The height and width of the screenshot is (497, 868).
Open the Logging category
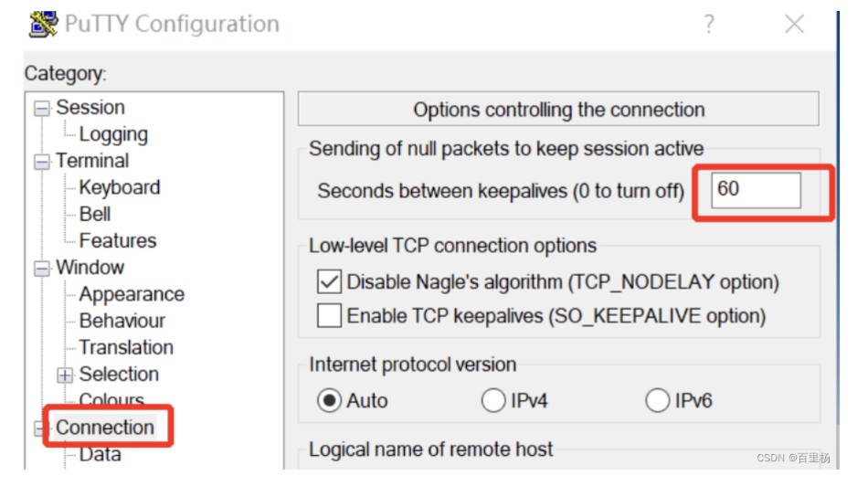point(113,134)
